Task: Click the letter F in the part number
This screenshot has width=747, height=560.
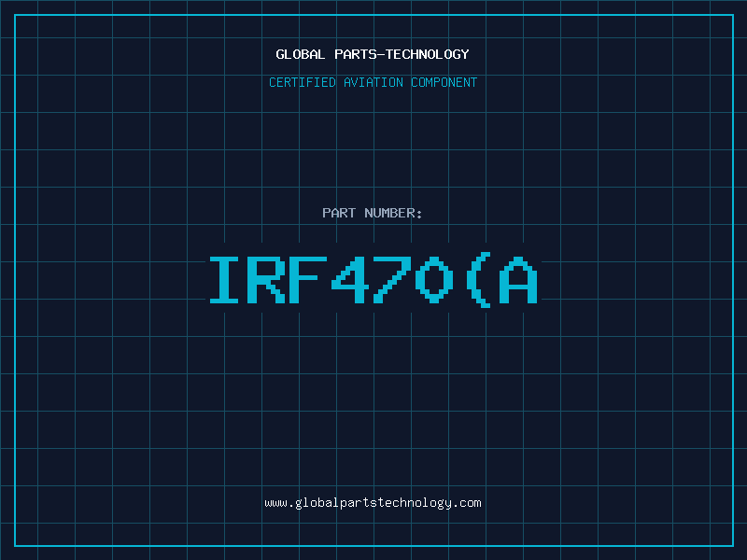Action: click(x=309, y=280)
